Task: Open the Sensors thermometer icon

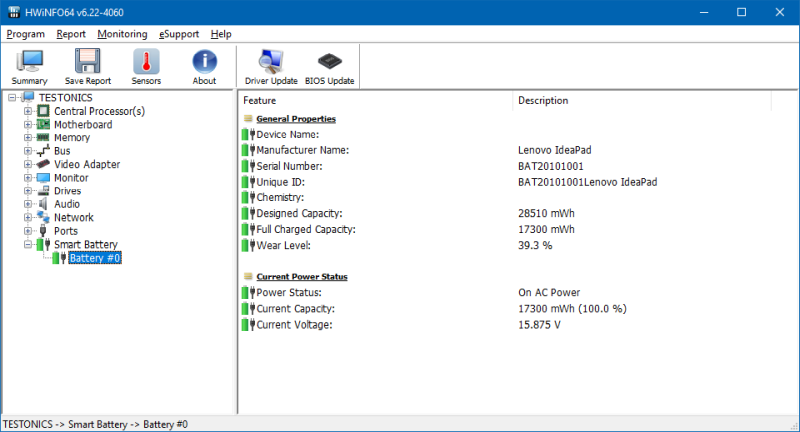Action: [x=146, y=61]
